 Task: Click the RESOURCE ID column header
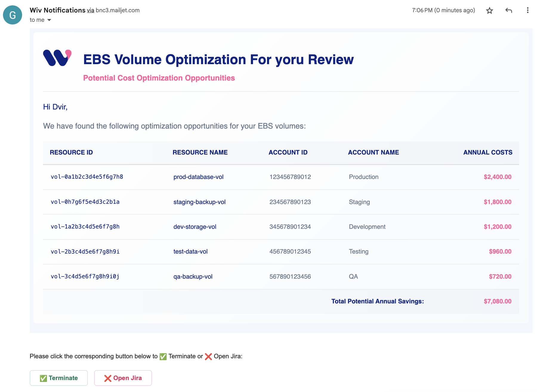(x=71, y=152)
